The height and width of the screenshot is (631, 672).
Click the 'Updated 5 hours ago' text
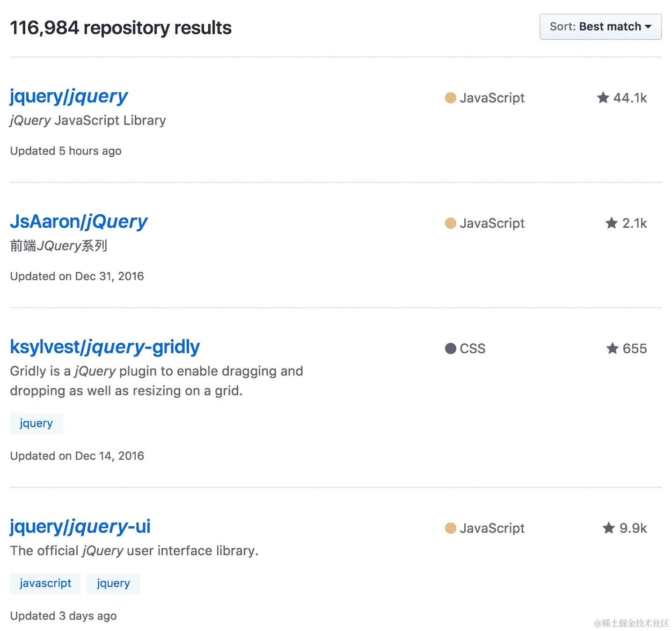66,151
